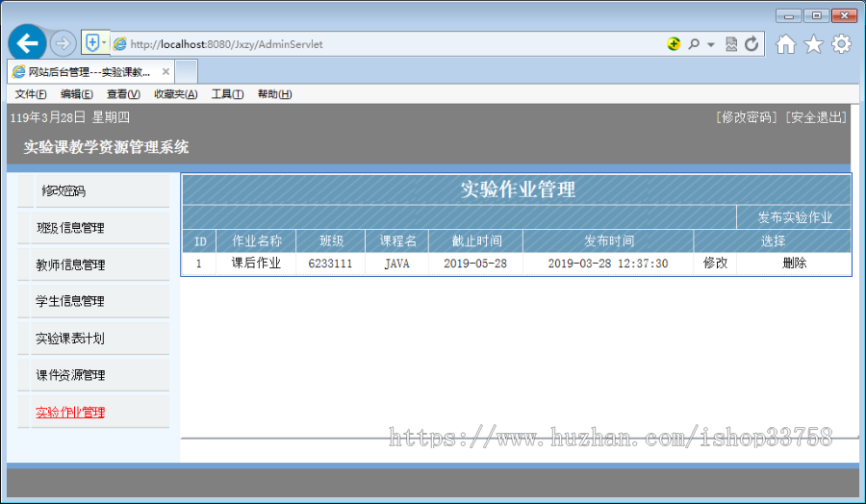The image size is (866, 504).
Task: Click the IE page icon in address bar
Action: click(x=120, y=44)
